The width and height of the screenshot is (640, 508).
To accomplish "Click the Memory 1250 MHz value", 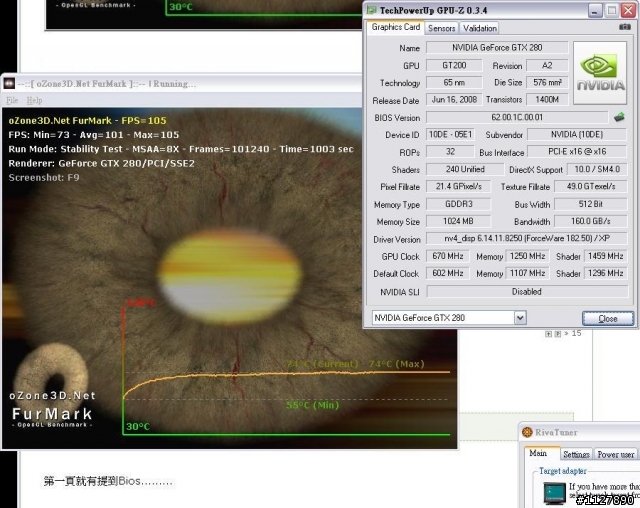I will coord(527,256).
